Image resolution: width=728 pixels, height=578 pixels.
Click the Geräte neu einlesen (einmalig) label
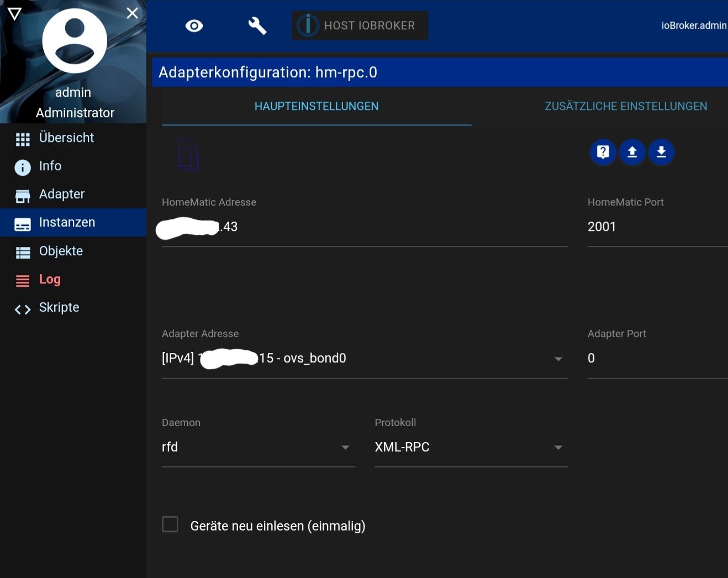click(278, 526)
